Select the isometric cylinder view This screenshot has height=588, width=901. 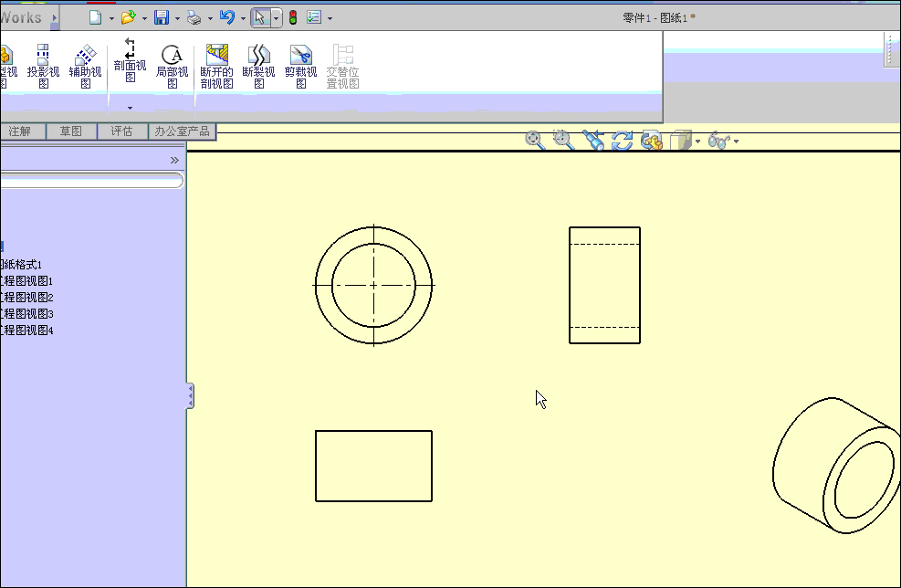(836, 466)
